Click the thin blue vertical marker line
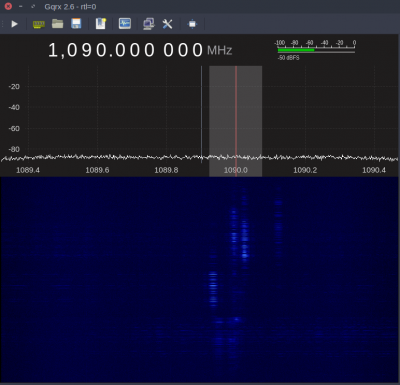The height and width of the screenshot is (385, 400). (x=201, y=113)
